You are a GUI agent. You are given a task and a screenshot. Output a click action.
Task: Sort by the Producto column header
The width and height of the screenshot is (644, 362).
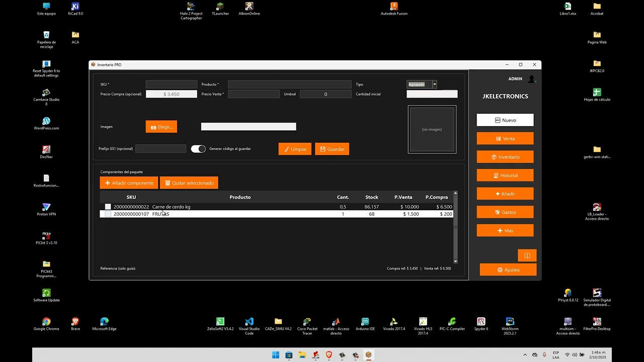point(240,197)
